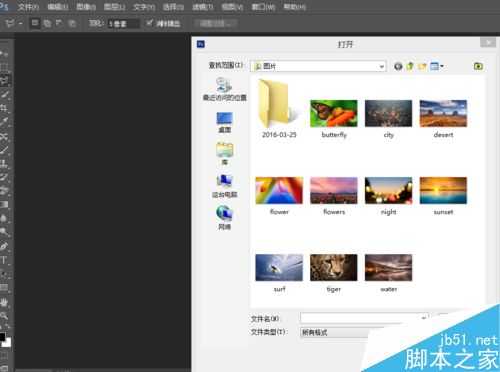Open the 图层 (Layer) menu

[114, 7]
